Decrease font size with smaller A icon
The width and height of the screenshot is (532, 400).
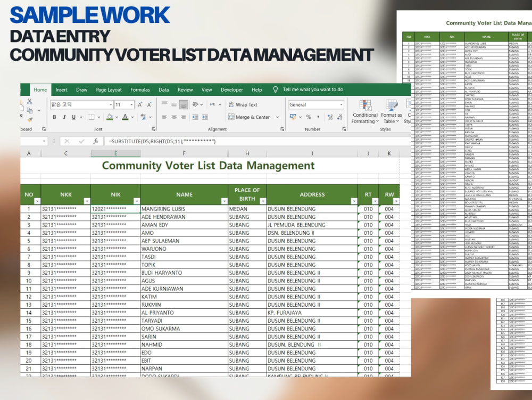click(x=149, y=104)
